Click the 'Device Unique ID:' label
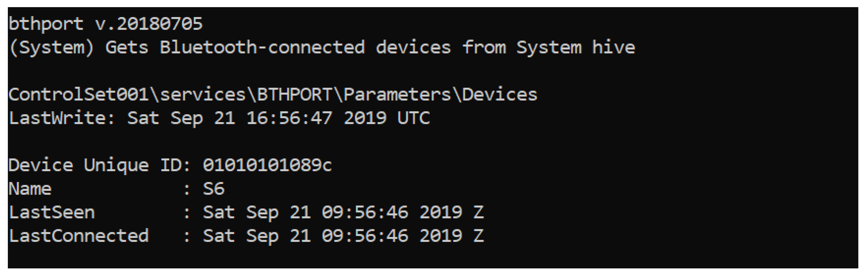868x276 pixels. pos(100,166)
